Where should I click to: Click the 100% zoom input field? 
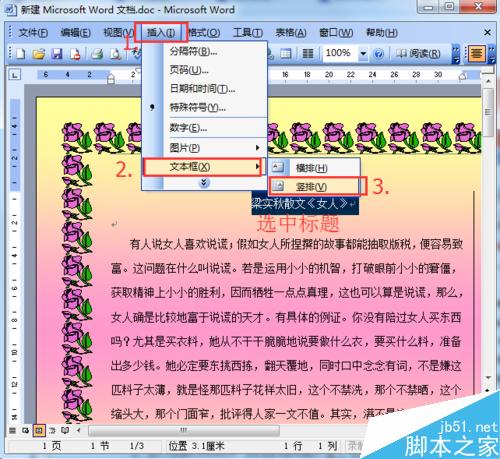click(x=340, y=53)
